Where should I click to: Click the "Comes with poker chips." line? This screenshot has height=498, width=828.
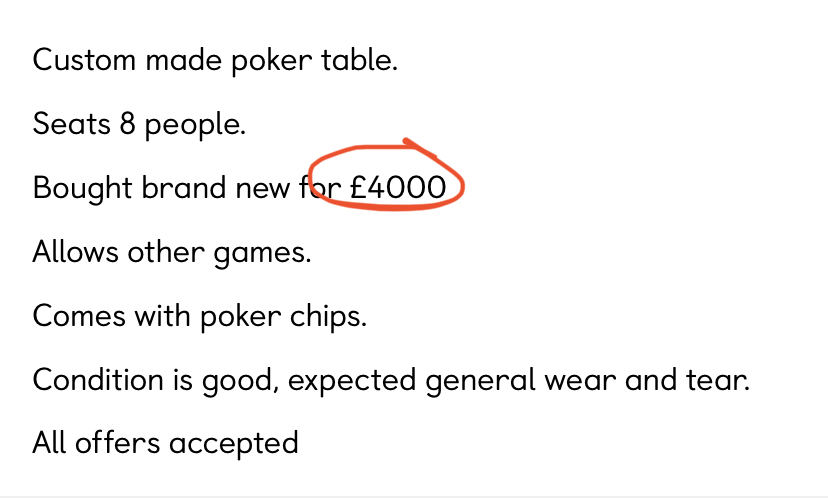[x=200, y=316]
